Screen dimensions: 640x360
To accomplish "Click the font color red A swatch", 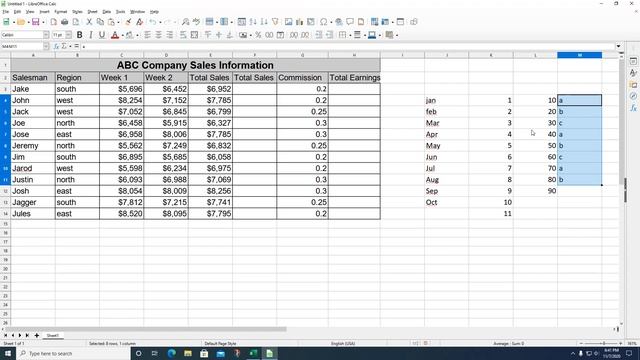I will coord(115,35).
